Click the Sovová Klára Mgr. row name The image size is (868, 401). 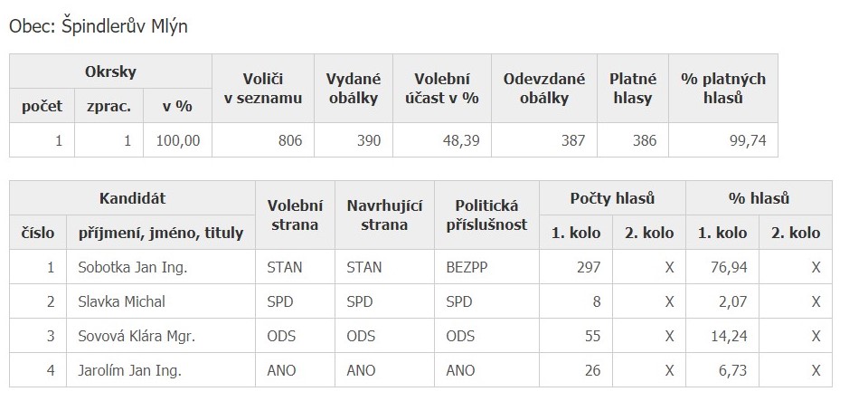(x=137, y=336)
